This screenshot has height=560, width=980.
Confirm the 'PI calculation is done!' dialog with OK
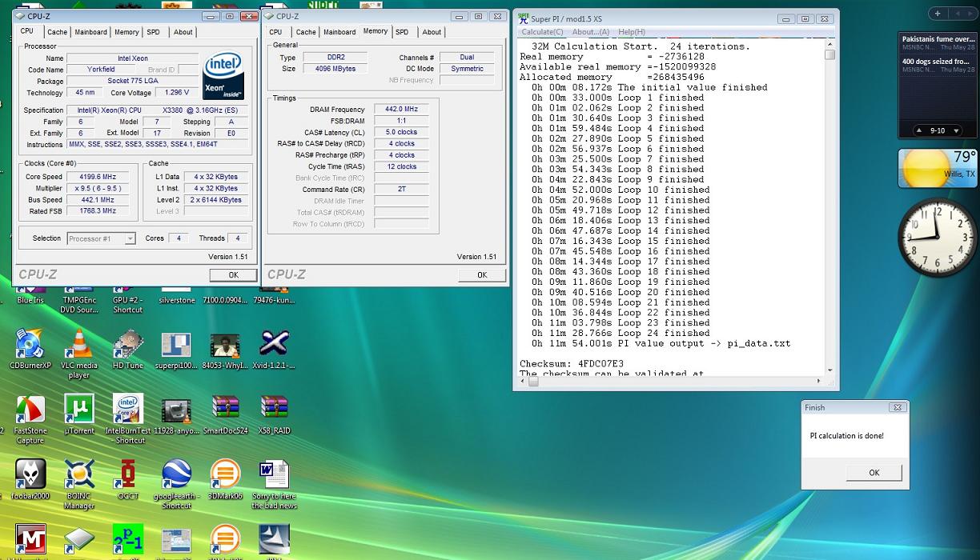pyautogui.click(x=874, y=473)
